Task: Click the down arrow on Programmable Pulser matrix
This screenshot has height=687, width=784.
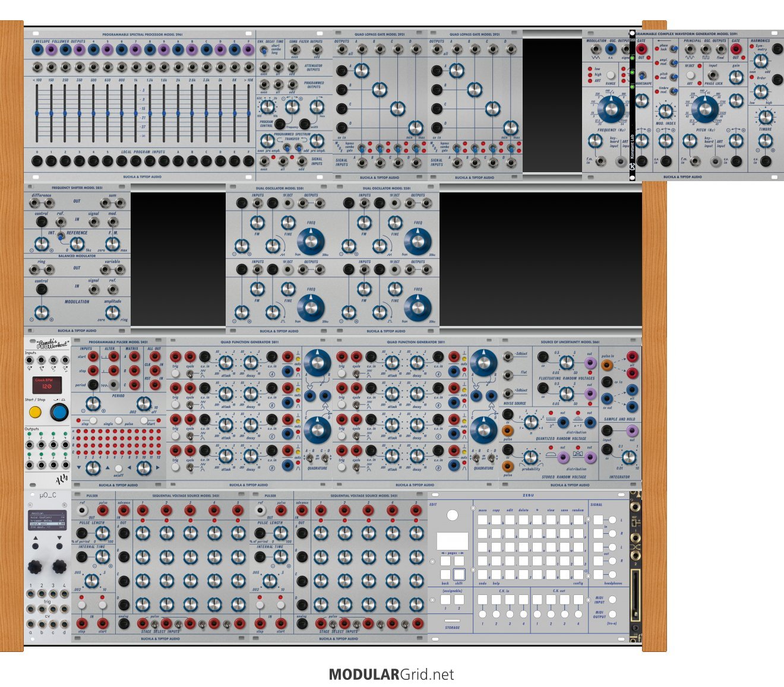Action: (x=79, y=467)
